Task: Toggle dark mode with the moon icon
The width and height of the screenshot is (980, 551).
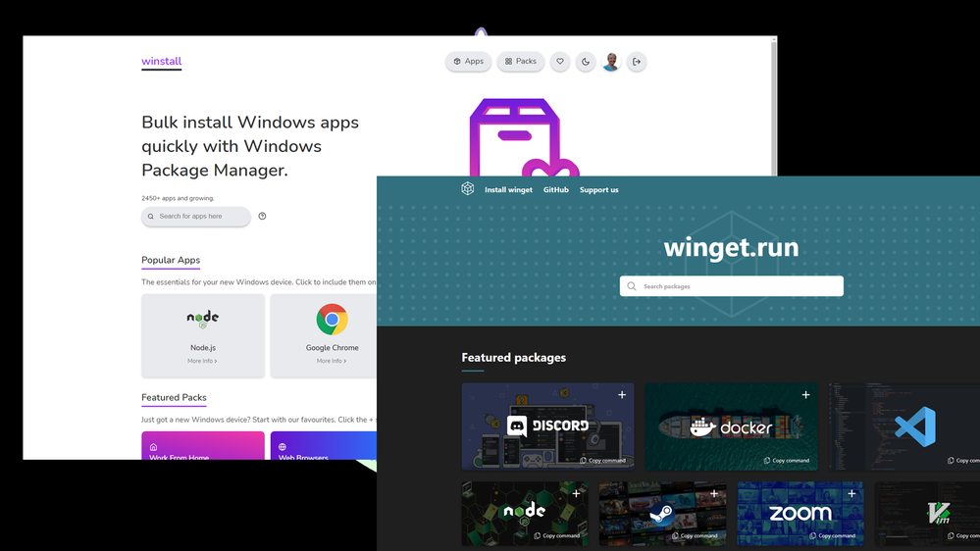Action: click(586, 61)
